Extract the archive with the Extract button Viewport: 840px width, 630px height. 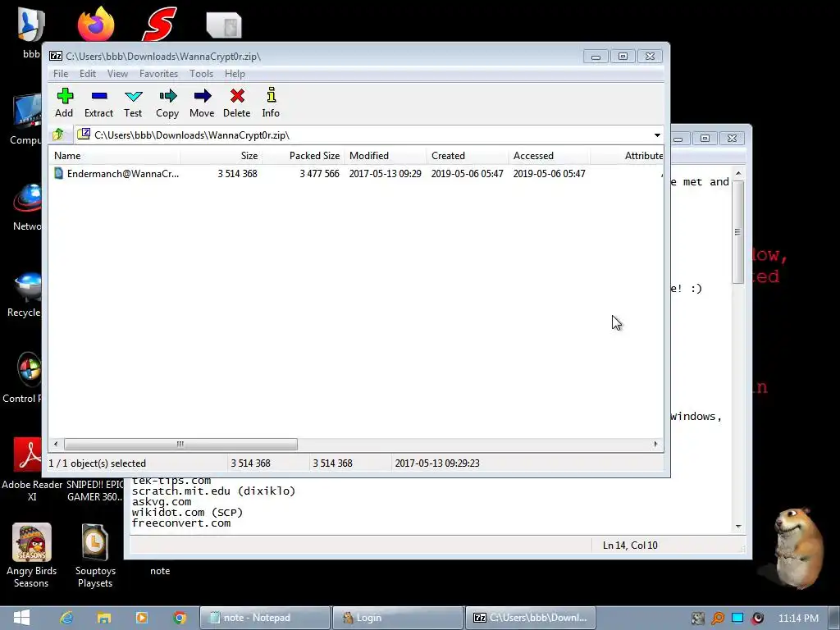point(99,103)
